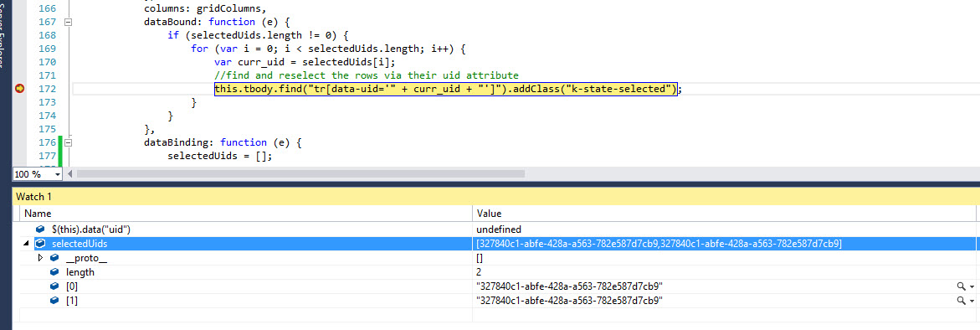Click the cube icon next to [1]
Image resolution: width=980 pixels, height=330 pixels.
click(x=55, y=301)
